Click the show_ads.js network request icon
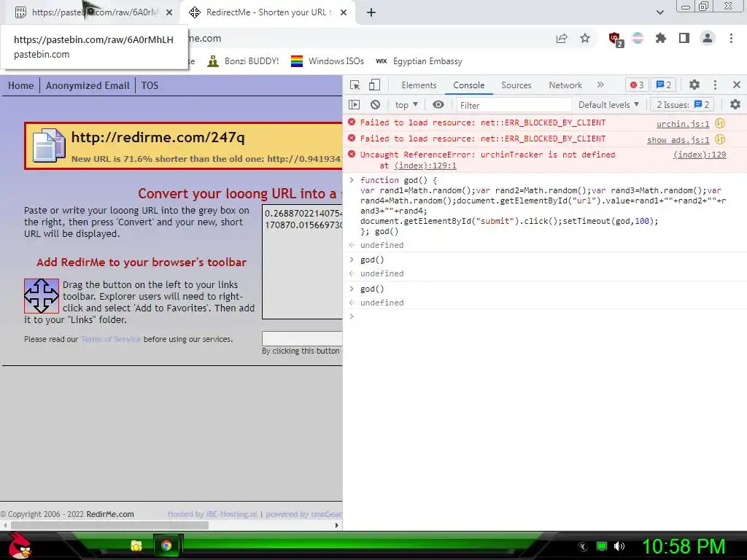Screen dimensions: 747x560 click(x=720, y=139)
